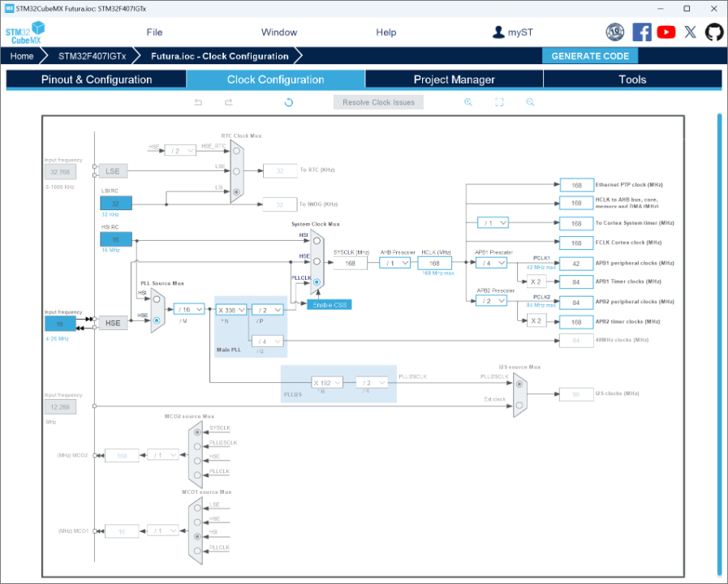Open the PLLI2S /R divider dropdown
The height and width of the screenshot is (584, 728).
coord(373,383)
